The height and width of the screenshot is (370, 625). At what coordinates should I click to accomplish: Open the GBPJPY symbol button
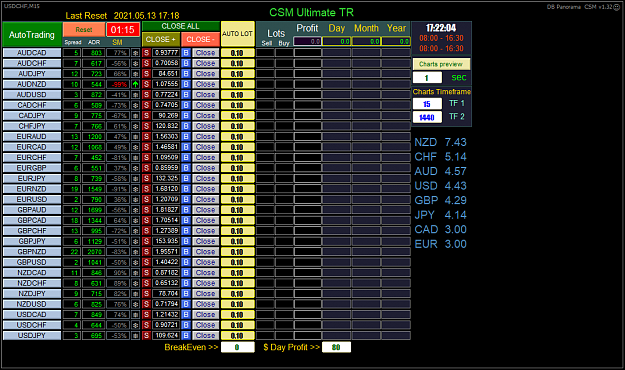32,241
